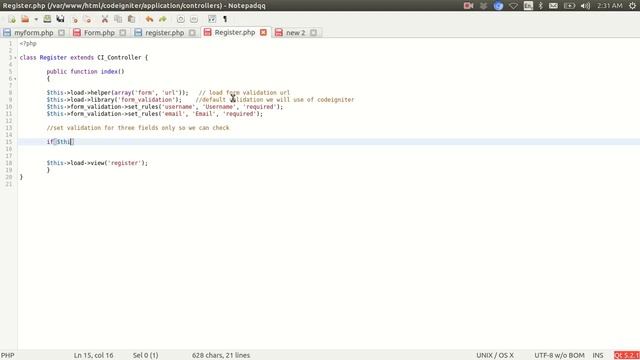Open the mail envelope indicator in top panel

[553, 6]
